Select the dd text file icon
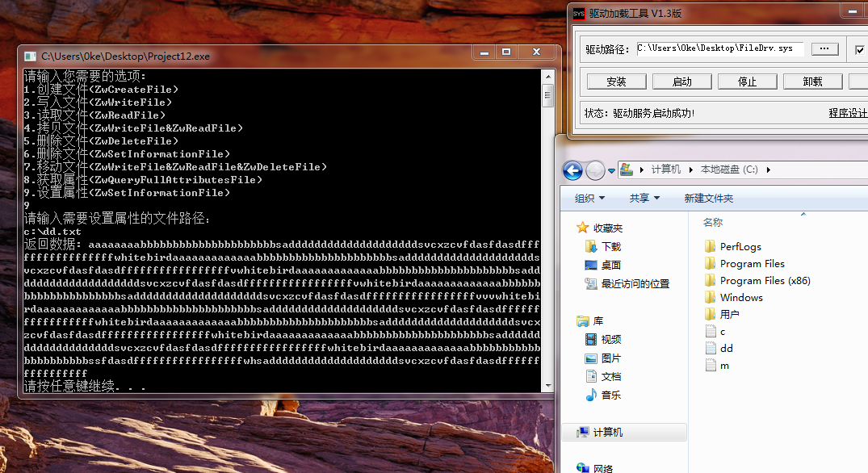 (711, 348)
